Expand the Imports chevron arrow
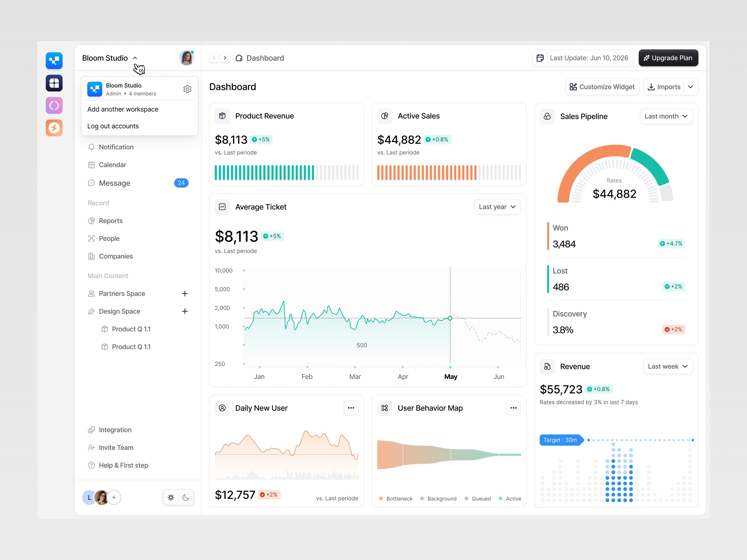 tap(691, 87)
